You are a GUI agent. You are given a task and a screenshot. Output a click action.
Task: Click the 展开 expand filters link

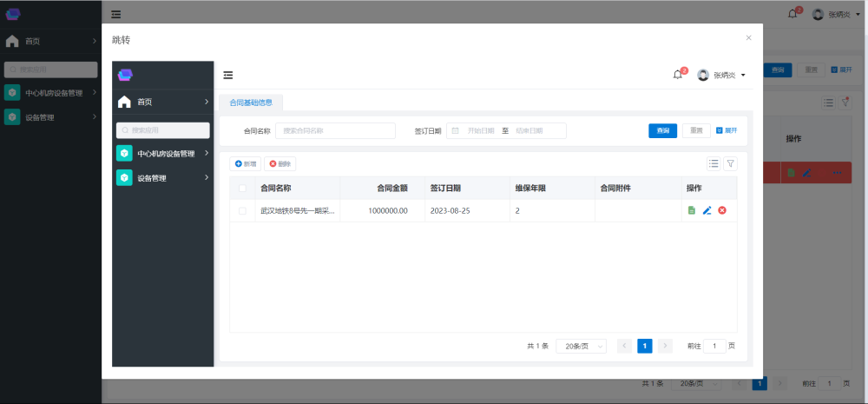pyautogui.click(x=726, y=130)
